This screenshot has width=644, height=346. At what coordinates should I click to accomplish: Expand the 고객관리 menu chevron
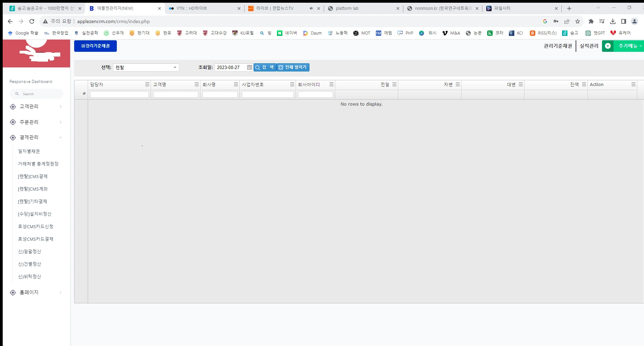pyautogui.click(x=61, y=107)
